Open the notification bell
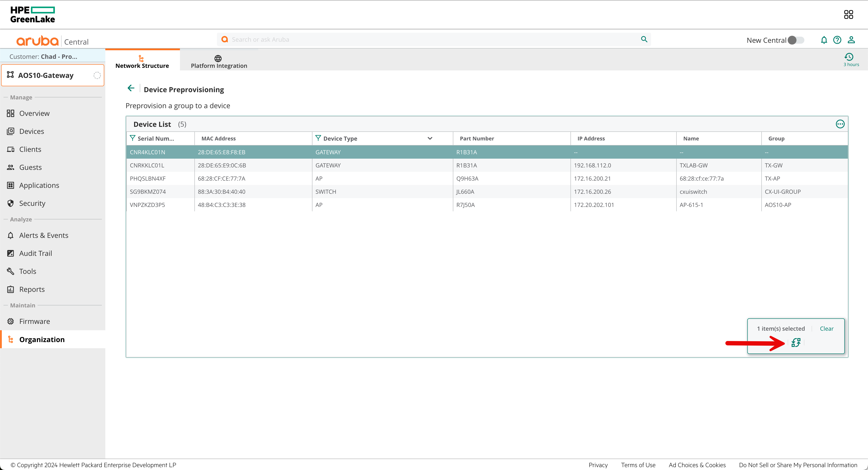This screenshot has width=868, height=470. click(x=823, y=40)
